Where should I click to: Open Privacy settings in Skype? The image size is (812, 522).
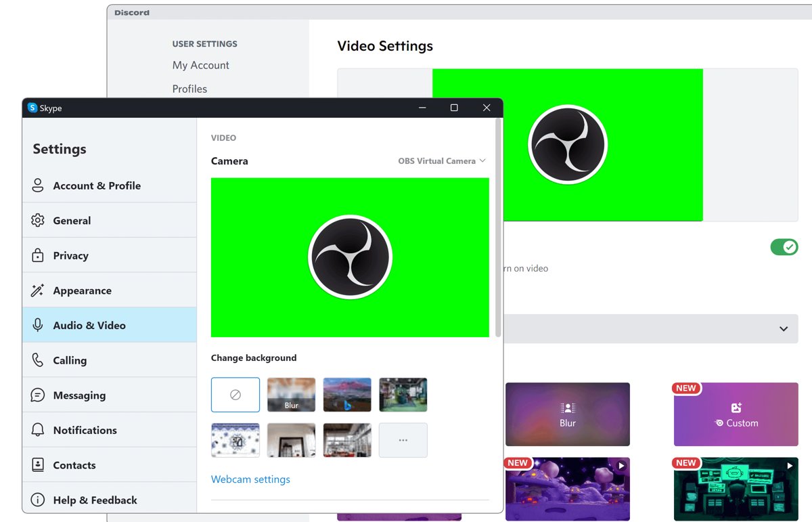(110, 255)
